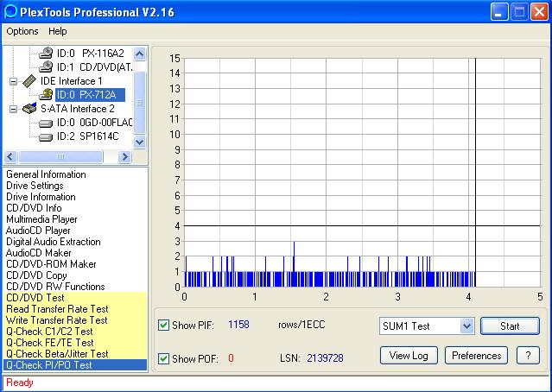
Task: Select Q-Check C1/C2 Test
Action: (49, 332)
